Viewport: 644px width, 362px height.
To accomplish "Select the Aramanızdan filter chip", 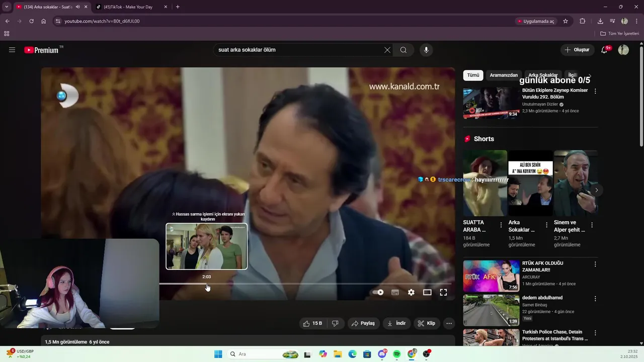I will click(504, 75).
